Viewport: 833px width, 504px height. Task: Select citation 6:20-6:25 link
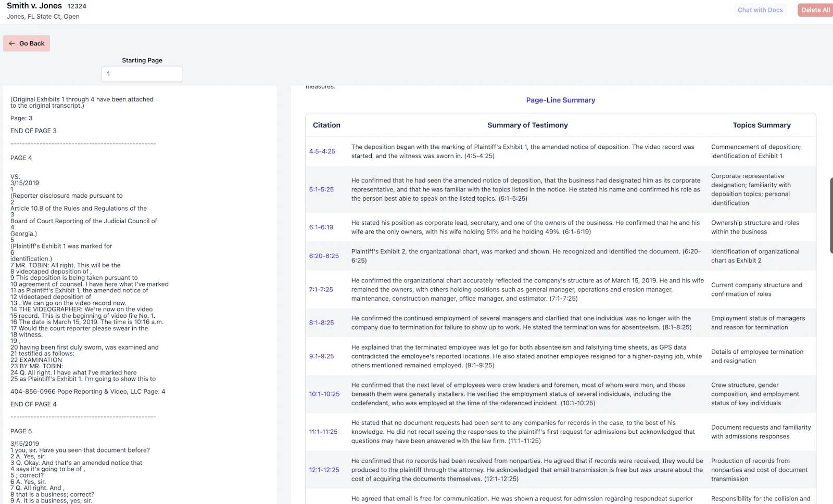tap(324, 256)
